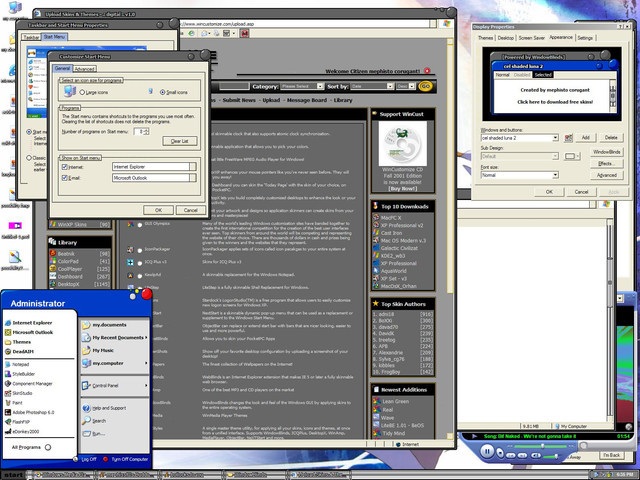Select the ICQ Plus v3 radio button
The width and height of the screenshot is (640, 480).
coord(140,263)
